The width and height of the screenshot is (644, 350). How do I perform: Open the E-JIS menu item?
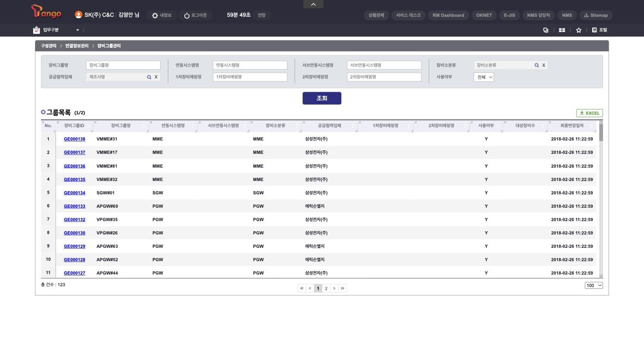click(510, 16)
